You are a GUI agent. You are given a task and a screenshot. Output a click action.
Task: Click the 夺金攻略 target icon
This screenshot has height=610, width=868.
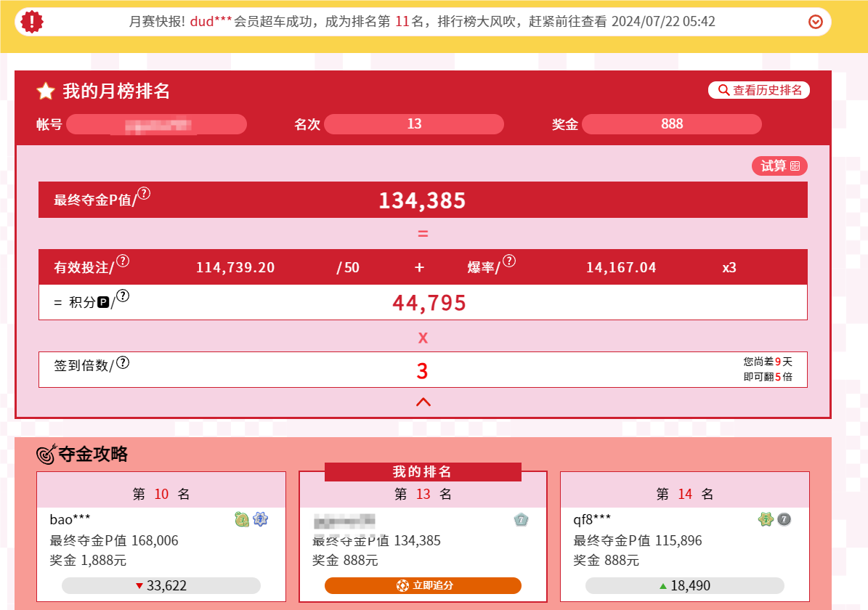tap(46, 455)
